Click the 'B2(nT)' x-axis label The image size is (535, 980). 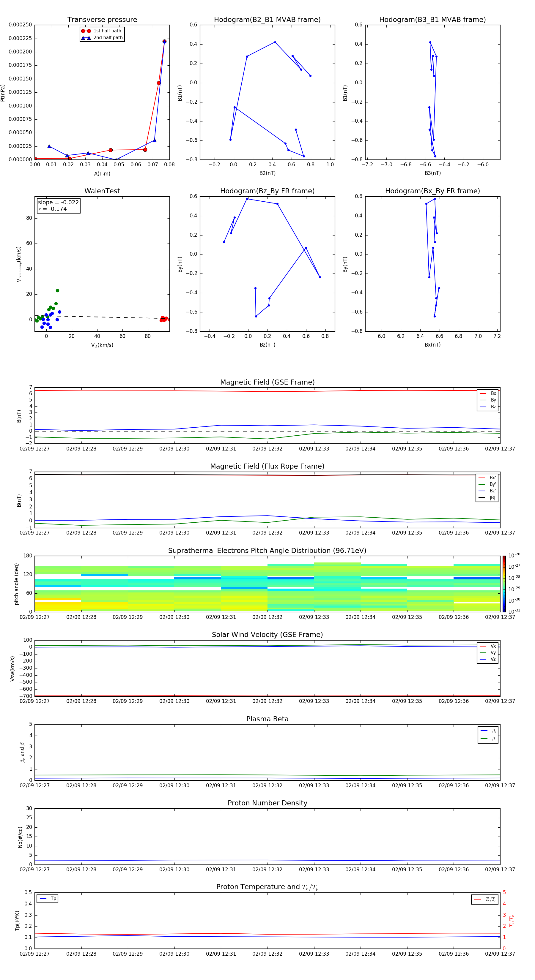tap(267, 173)
